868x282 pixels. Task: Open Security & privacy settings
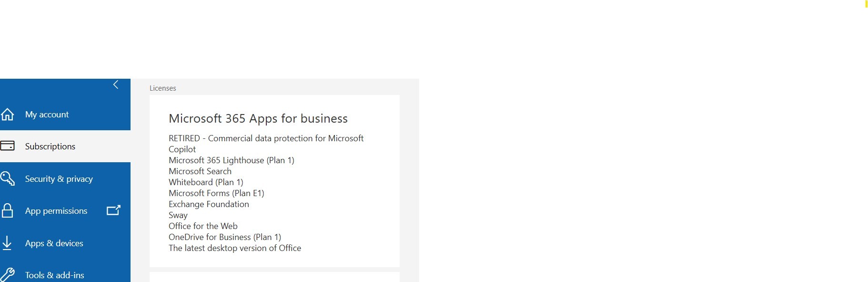(x=59, y=178)
